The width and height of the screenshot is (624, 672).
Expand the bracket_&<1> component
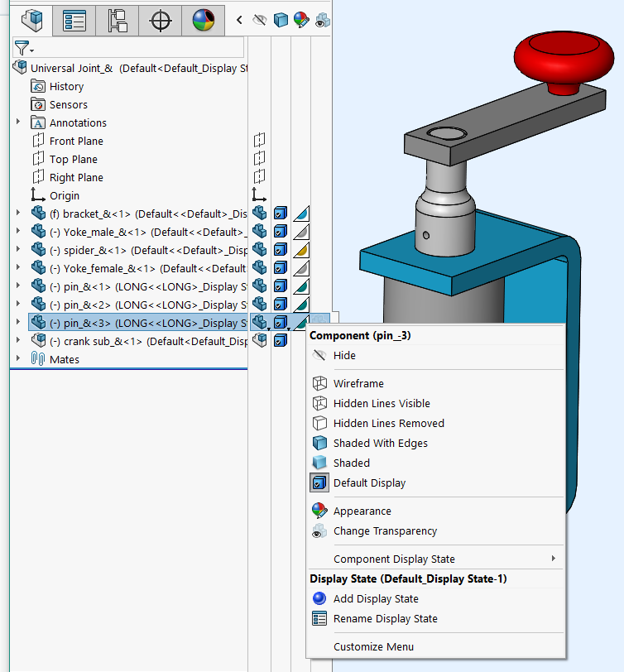point(18,213)
